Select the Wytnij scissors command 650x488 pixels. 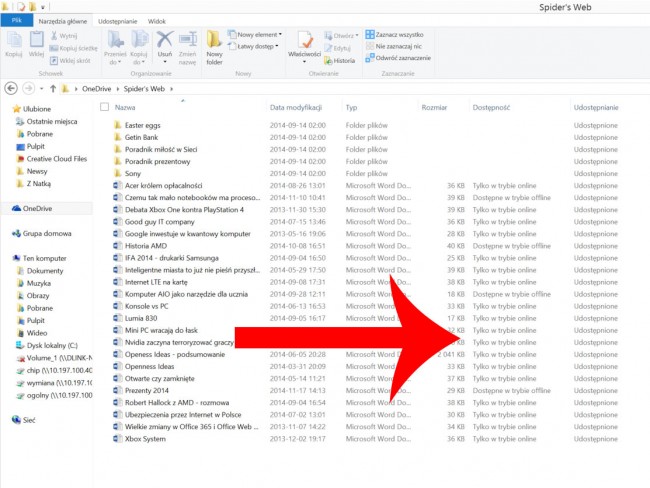coord(64,36)
